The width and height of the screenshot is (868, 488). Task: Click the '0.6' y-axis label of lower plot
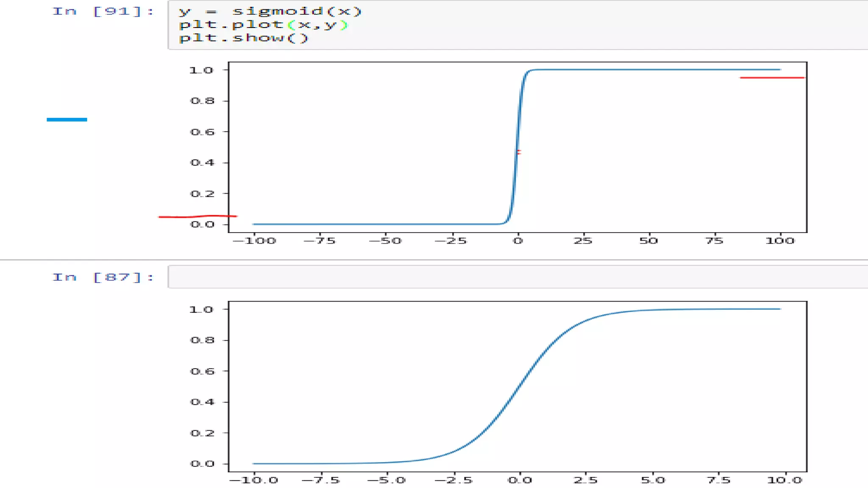(x=202, y=372)
